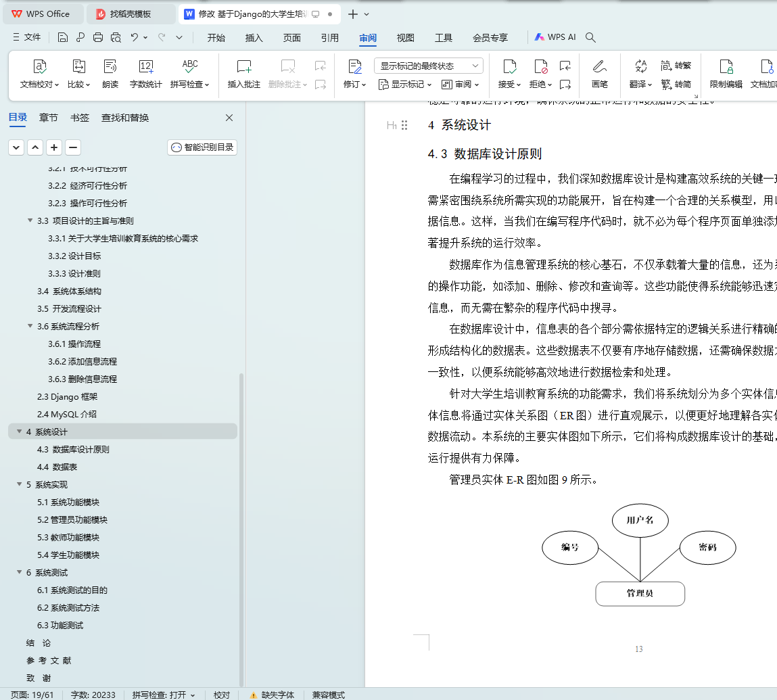
Task: Open the 文档校对 proofreading tool
Action: pos(39,73)
